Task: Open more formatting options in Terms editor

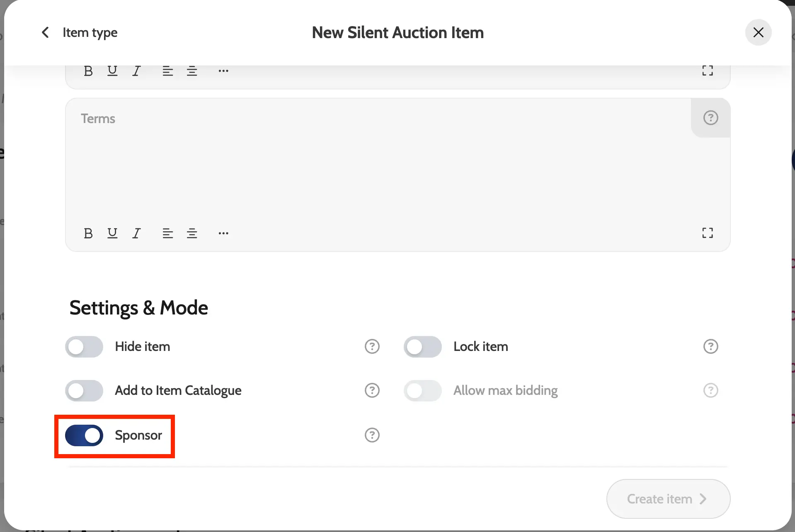Action: coord(223,233)
